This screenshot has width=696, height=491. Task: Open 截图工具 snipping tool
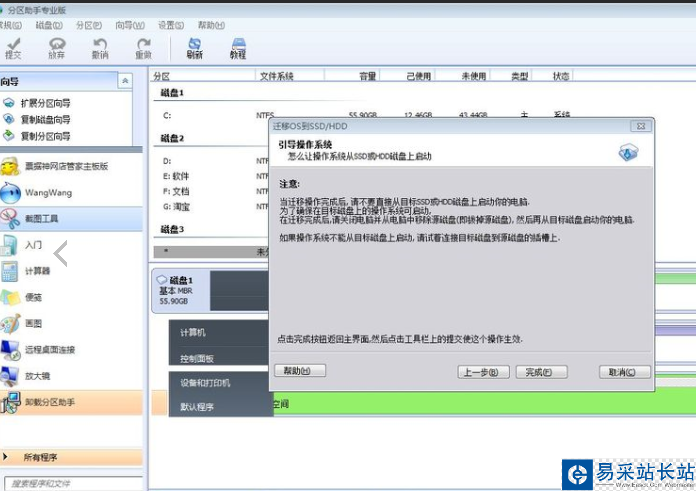pyautogui.click(x=71, y=218)
